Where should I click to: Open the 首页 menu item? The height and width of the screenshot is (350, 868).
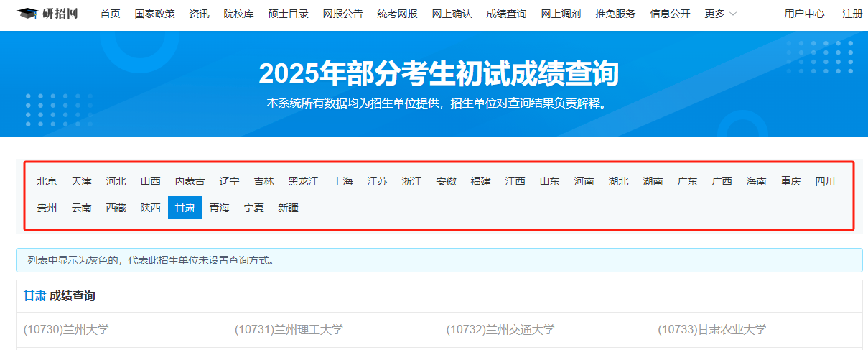coord(111,14)
